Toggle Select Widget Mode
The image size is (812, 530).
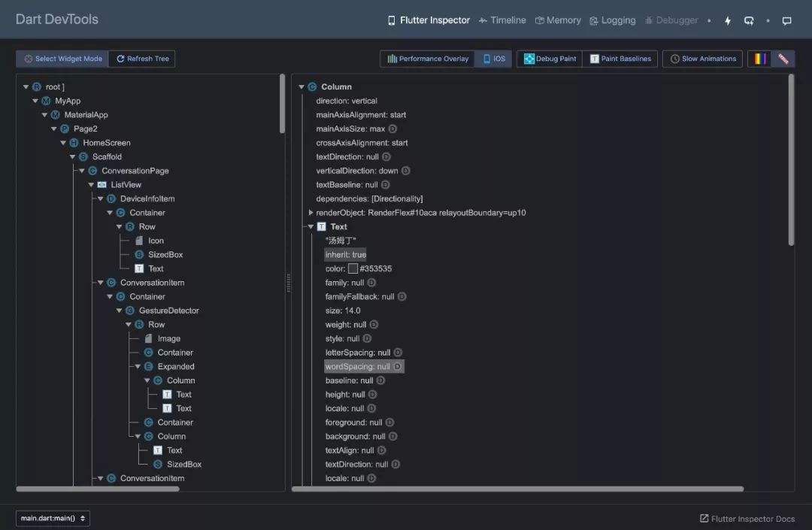(x=62, y=59)
